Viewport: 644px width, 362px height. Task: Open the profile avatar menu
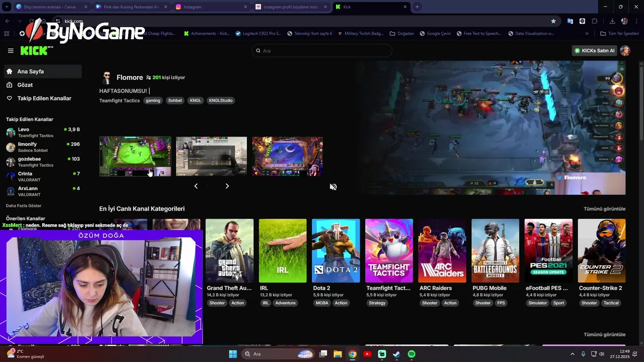(x=625, y=51)
